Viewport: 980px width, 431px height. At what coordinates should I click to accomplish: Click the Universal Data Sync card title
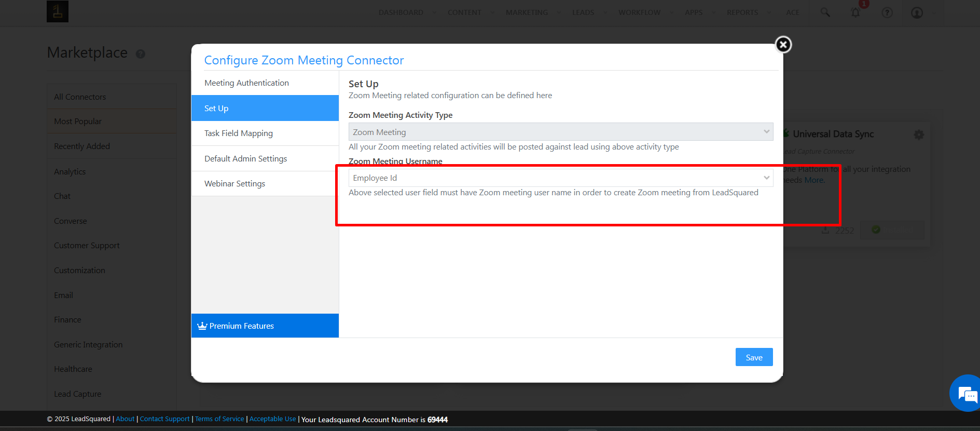(x=833, y=134)
